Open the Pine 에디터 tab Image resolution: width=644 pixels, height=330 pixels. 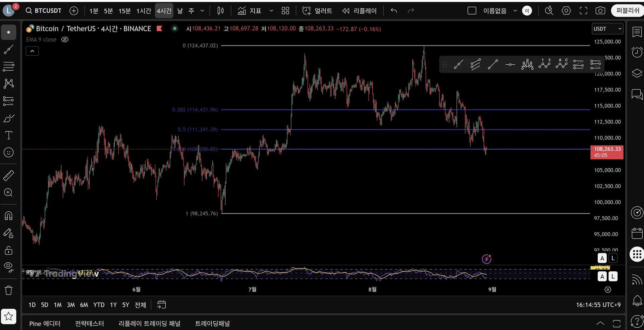coord(45,324)
